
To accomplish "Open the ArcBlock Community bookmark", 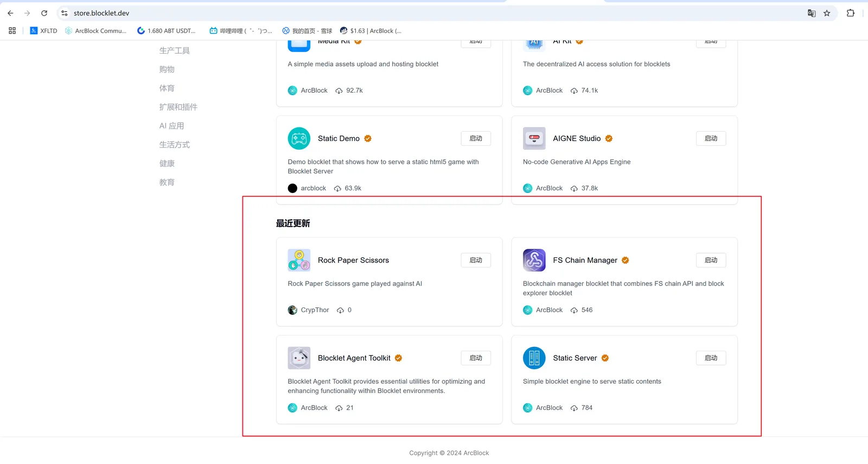I will (x=95, y=31).
